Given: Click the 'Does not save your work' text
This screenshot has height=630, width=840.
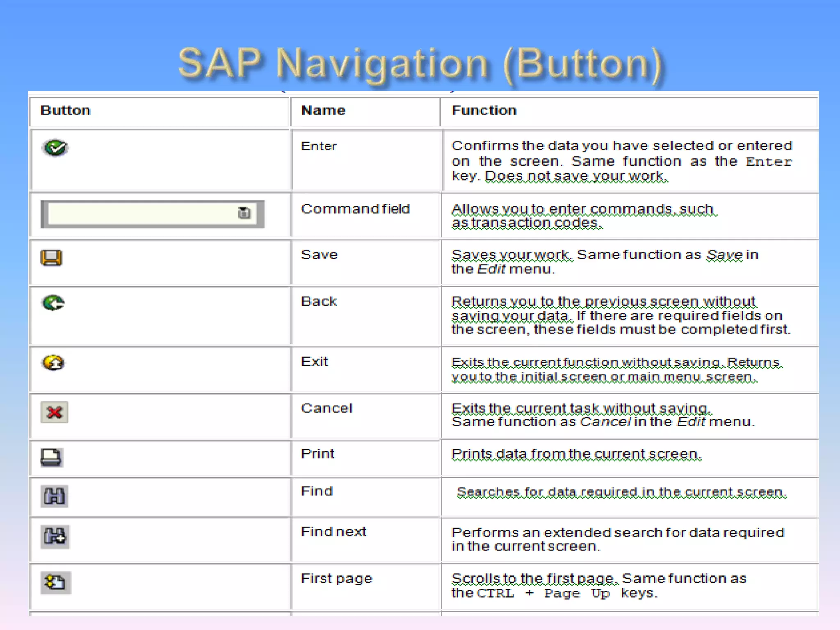Looking at the screenshot, I should pyautogui.click(x=576, y=176).
